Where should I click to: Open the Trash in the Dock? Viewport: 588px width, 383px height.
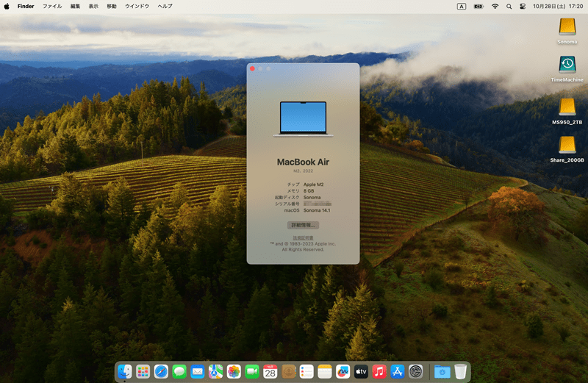click(x=461, y=372)
